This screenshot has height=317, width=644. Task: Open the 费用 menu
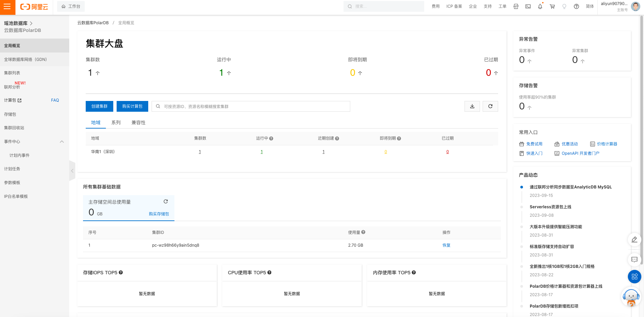(436, 6)
